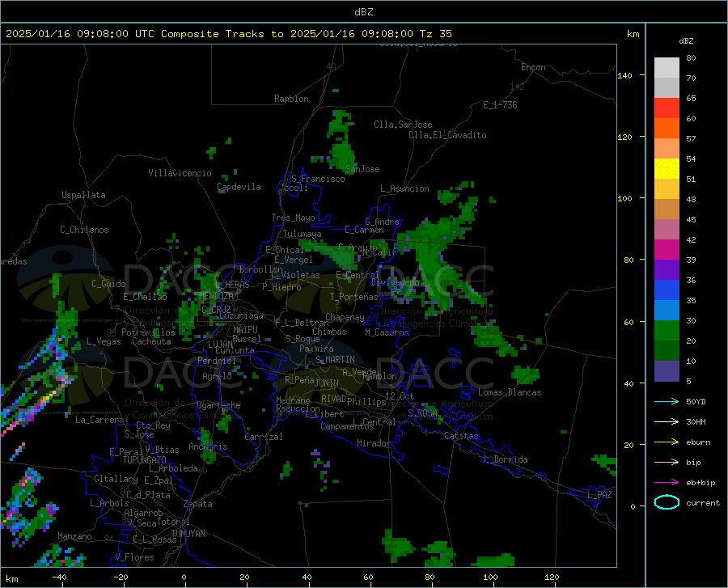Select the 54 dBZ yellow swatch
The width and height of the screenshot is (728, 588).
point(667,169)
